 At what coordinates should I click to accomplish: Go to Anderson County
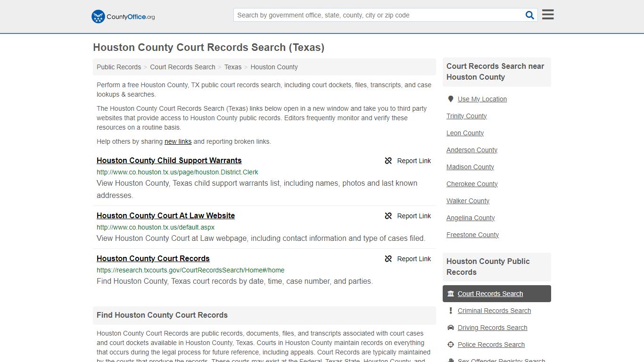pyautogui.click(x=472, y=150)
